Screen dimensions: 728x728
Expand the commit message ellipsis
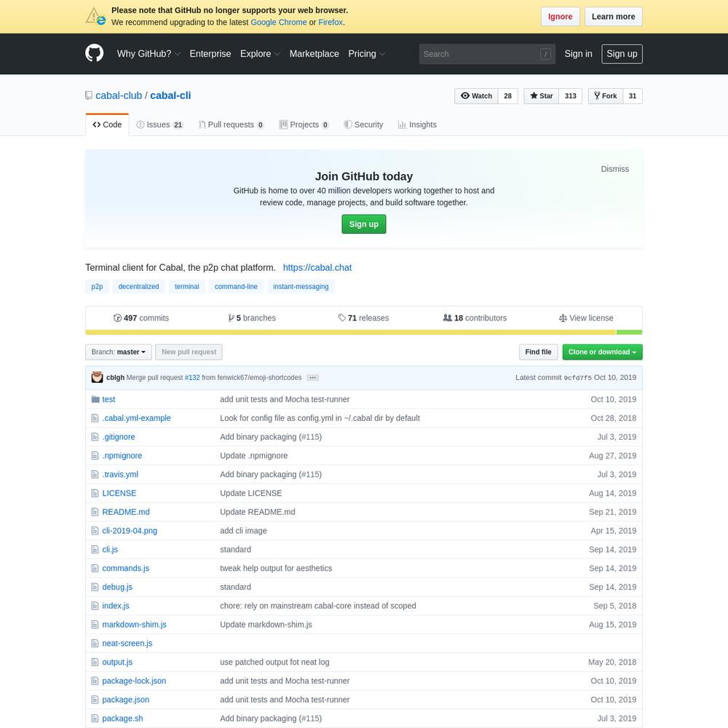313,377
